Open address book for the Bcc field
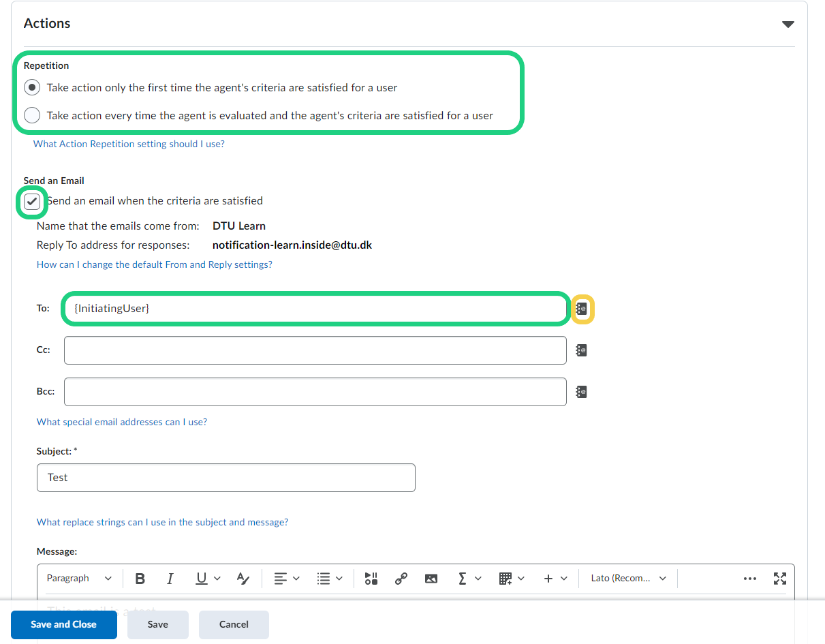This screenshot has width=825, height=644. [581, 392]
